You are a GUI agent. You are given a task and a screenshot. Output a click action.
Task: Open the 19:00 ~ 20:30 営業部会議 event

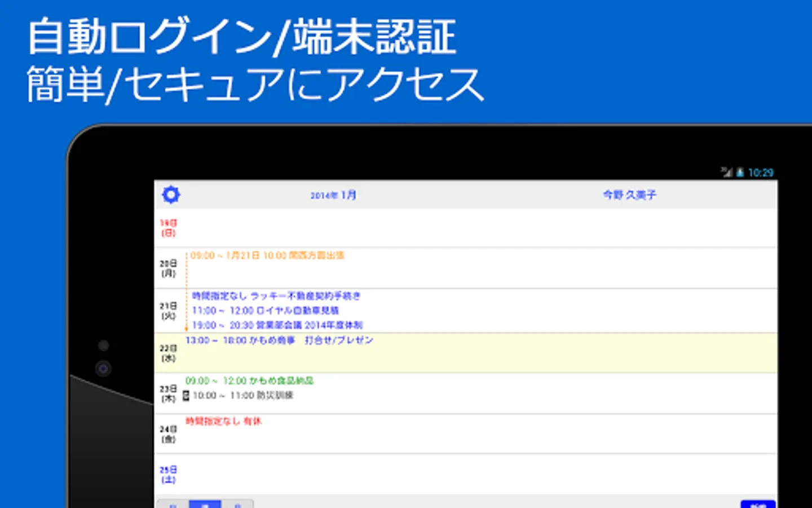click(x=277, y=325)
